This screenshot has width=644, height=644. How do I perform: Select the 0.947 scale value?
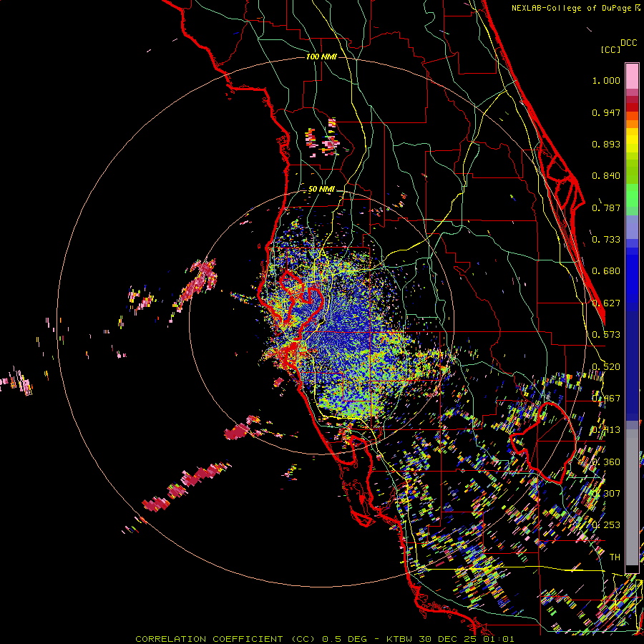pyautogui.click(x=606, y=112)
